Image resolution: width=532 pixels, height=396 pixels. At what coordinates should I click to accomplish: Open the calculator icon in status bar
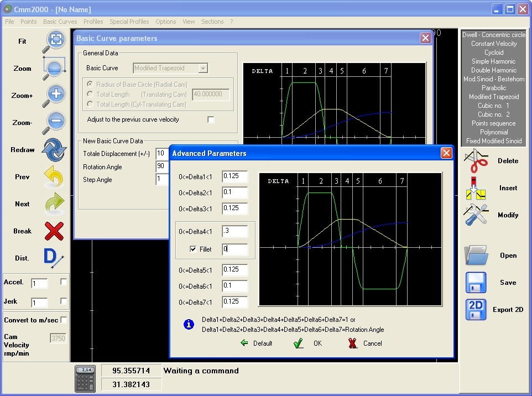85,379
